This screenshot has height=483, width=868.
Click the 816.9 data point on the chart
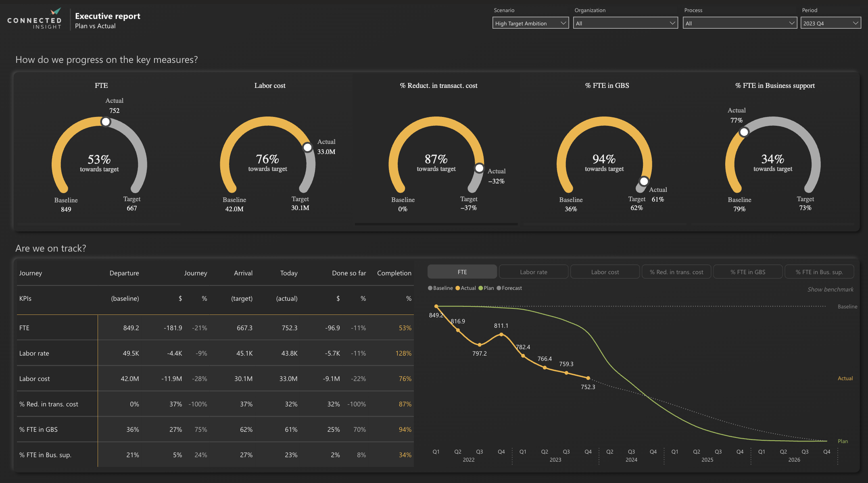(458, 330)
